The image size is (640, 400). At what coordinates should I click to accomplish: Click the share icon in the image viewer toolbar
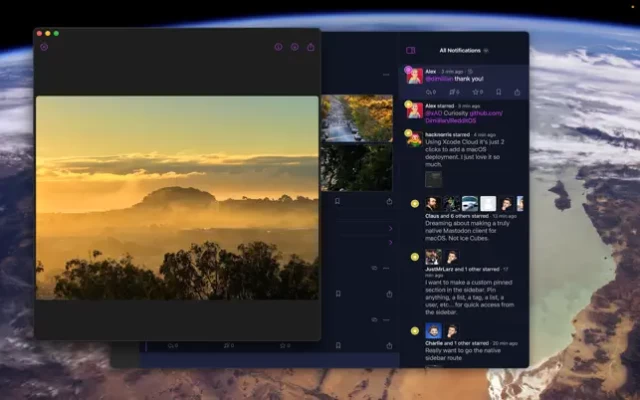pyautogui.click(x=310, y=47)
